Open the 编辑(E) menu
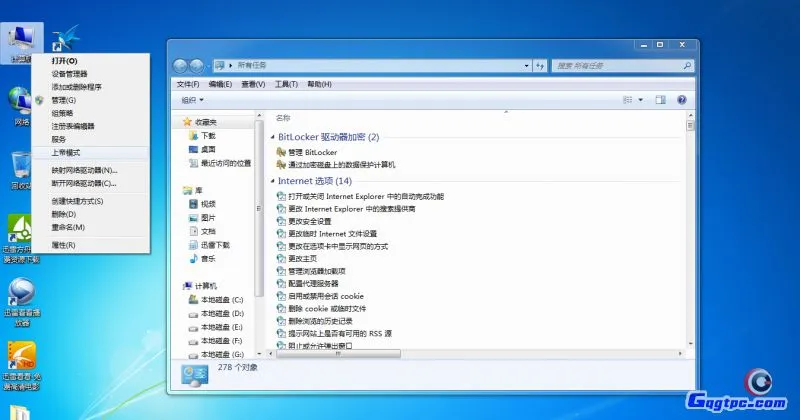 pos(220,84)
